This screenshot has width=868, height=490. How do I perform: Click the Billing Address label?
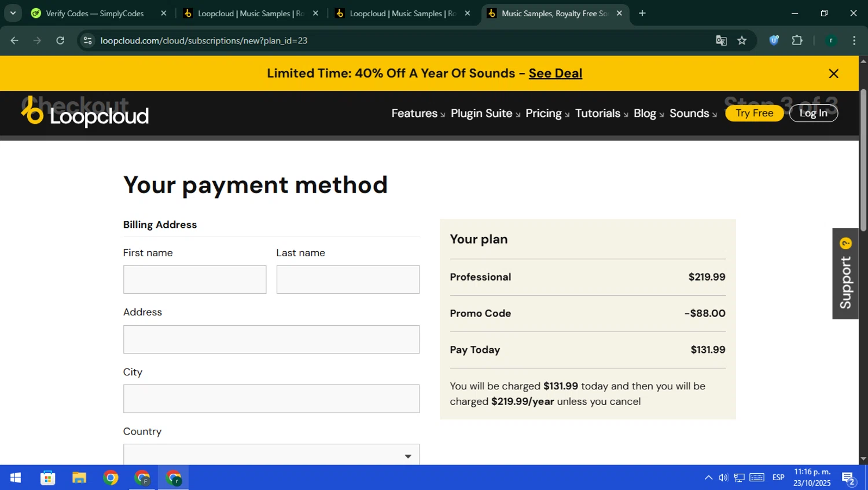[160, 224]
